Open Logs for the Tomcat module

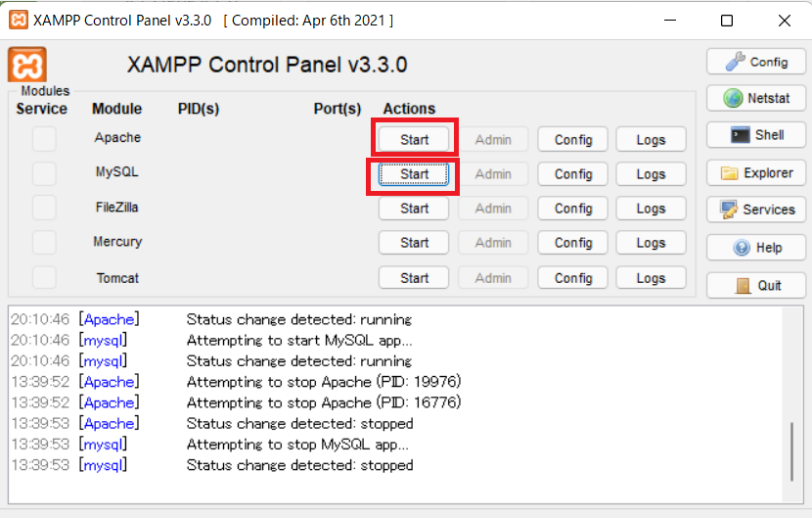tap(651, 278)
